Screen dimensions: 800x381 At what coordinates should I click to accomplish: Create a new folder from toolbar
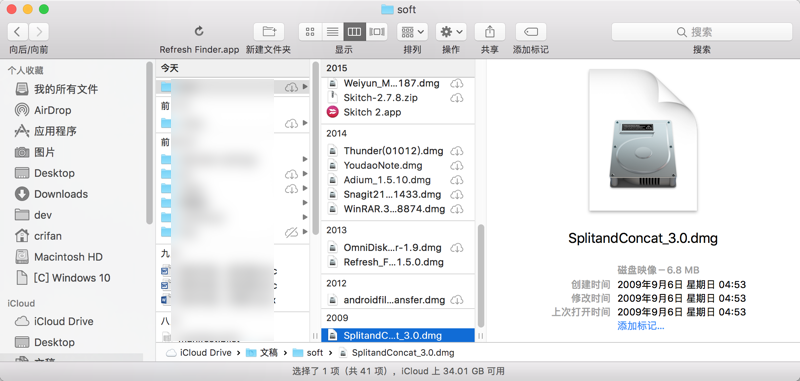[268, 32]
